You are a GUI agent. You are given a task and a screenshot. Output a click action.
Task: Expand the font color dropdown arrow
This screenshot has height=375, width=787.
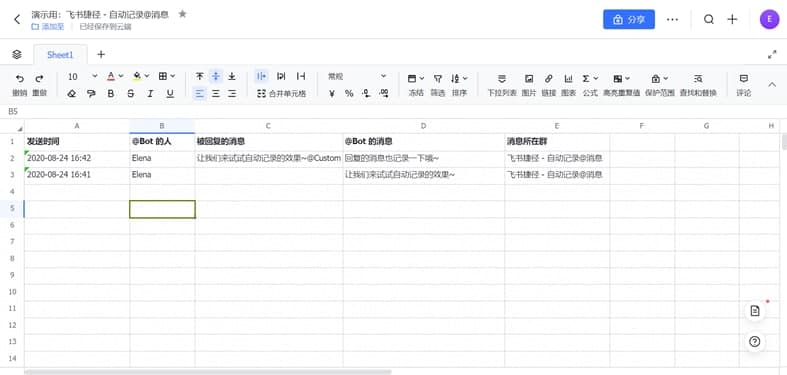[x=121, y=76]
